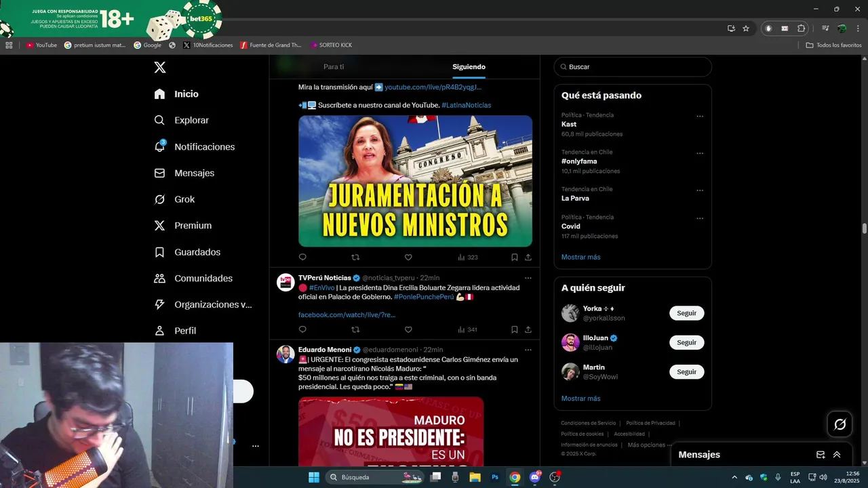Open Photoshop from the taskbar
This screenshot has width=868, height=488.
click(495, 477)
